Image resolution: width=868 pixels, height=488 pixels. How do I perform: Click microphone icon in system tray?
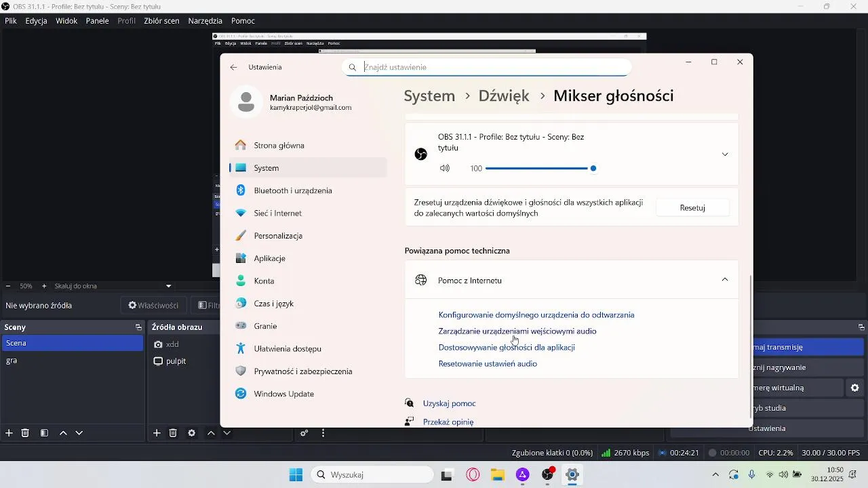point(751,474)
